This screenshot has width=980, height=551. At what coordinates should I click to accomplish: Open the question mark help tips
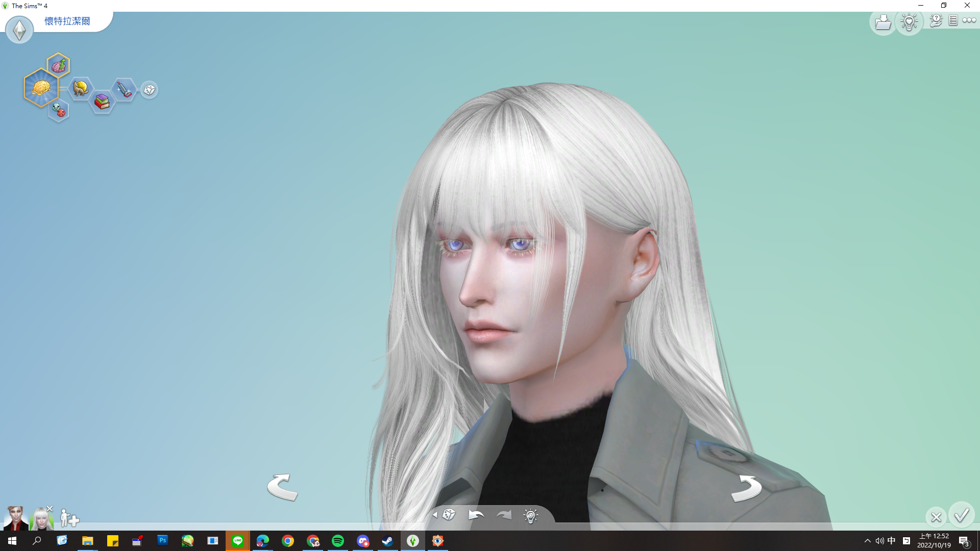(x=936, y=20)
